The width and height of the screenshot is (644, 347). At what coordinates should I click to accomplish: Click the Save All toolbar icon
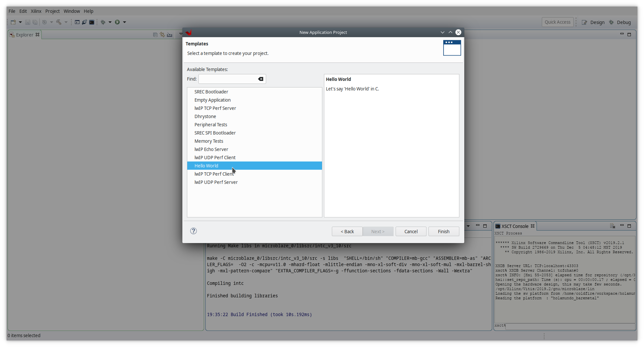[x=35, y=22]
